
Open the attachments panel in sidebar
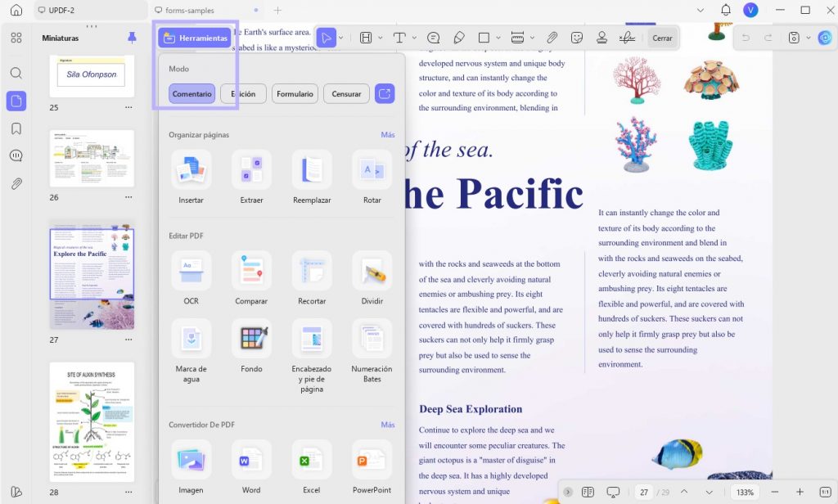click(x=16, y=184)
